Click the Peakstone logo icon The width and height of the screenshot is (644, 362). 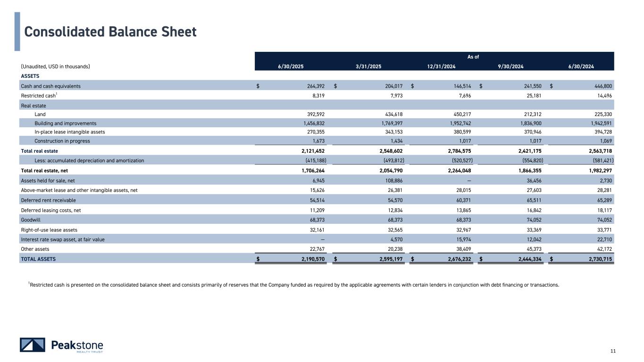(33, 345)
